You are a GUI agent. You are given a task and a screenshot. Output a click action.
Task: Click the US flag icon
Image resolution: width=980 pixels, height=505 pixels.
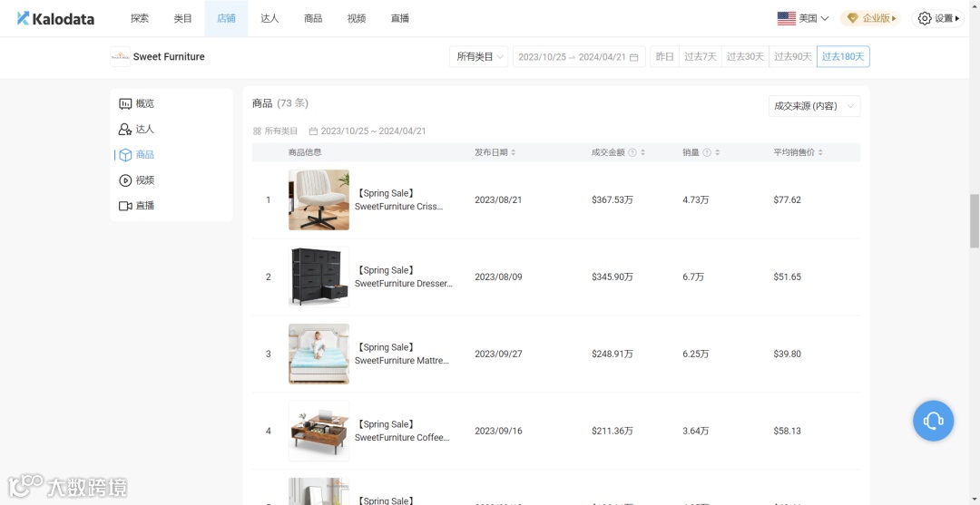[x=786, y=19]
